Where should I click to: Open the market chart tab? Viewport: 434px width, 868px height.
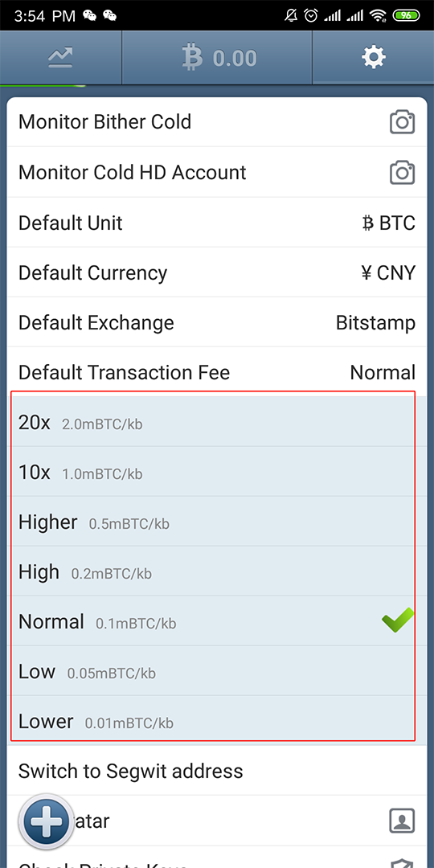pyautogui.click(x=61, y=58)
